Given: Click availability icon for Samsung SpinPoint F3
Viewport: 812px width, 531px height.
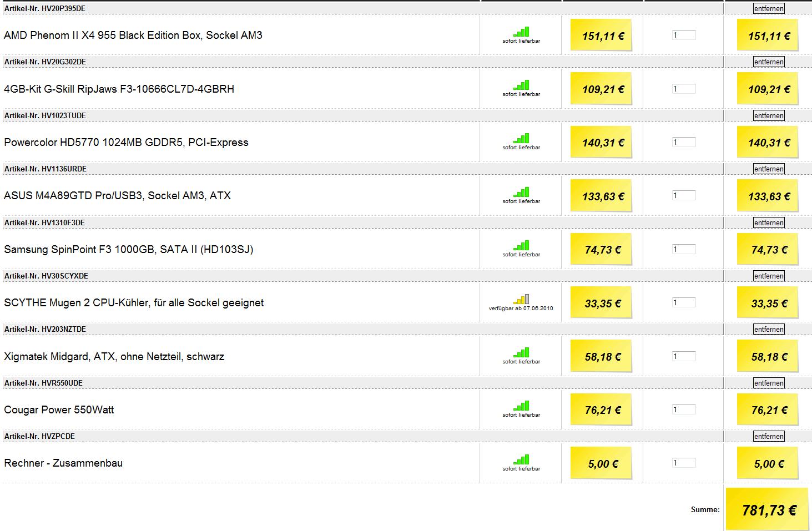Looking at the screenshot, I should point(522,245).
